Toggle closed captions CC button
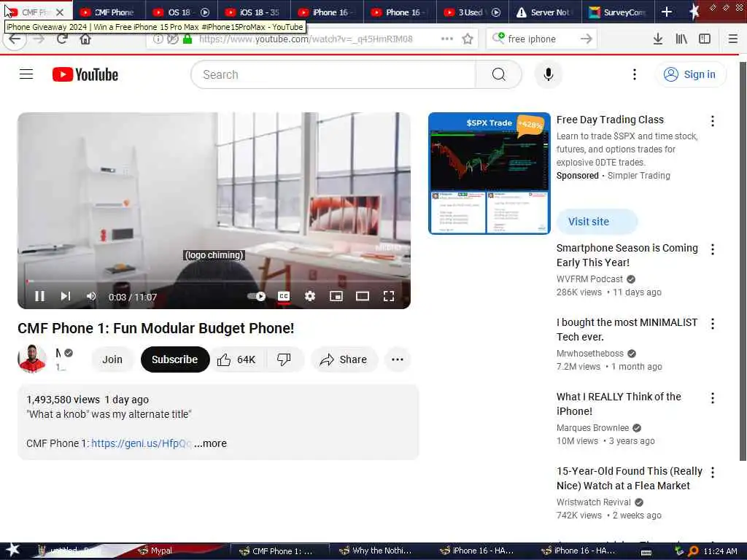Viewport: 747px width, 560px height. (x=284, y=296)
